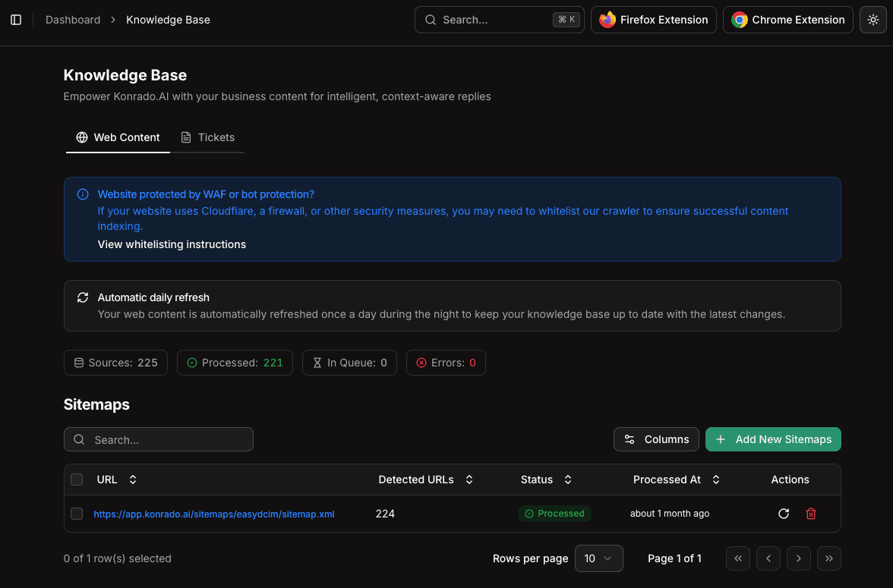The image size is (893, 588).
Task: Click the In Queue: 0 stat
Action: point(349,363)
